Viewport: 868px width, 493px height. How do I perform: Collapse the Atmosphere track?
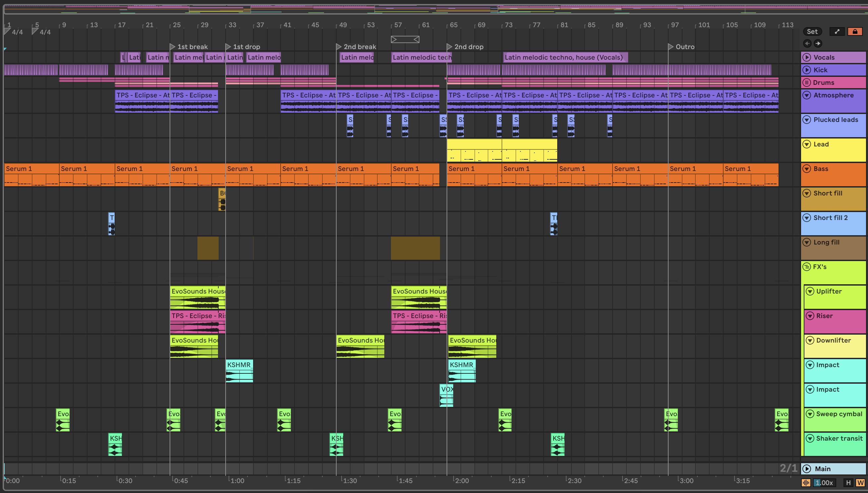pyautogui.click(x=807, y=95)
